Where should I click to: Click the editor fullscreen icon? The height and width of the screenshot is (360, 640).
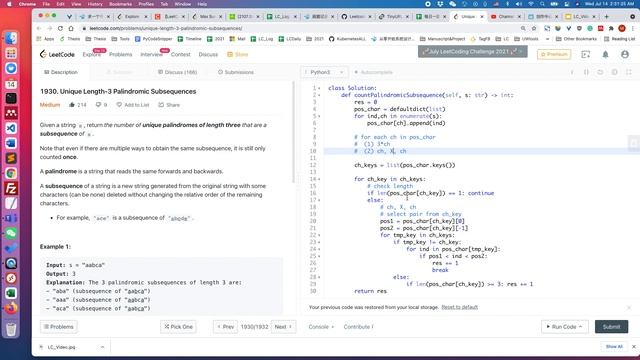[629, 72]
